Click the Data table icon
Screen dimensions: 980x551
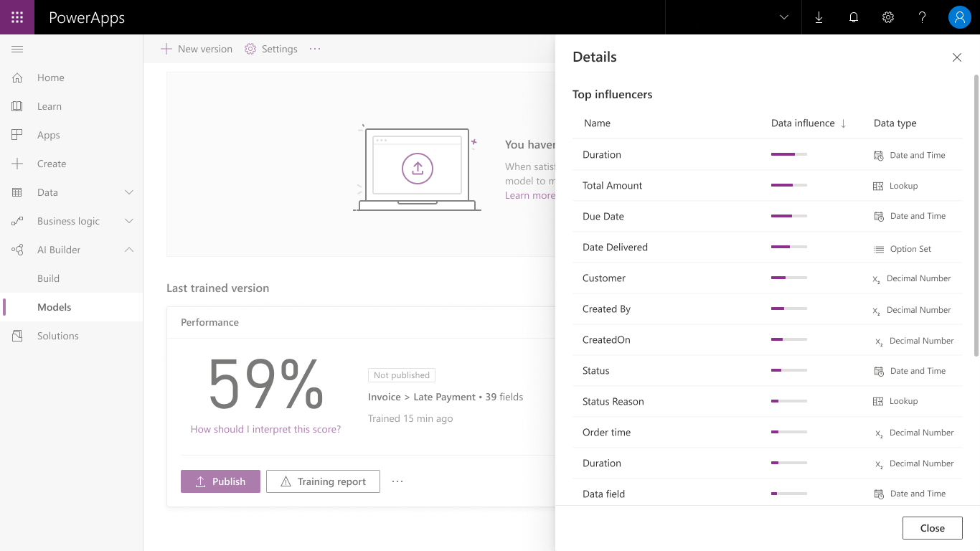pos(17,192)
